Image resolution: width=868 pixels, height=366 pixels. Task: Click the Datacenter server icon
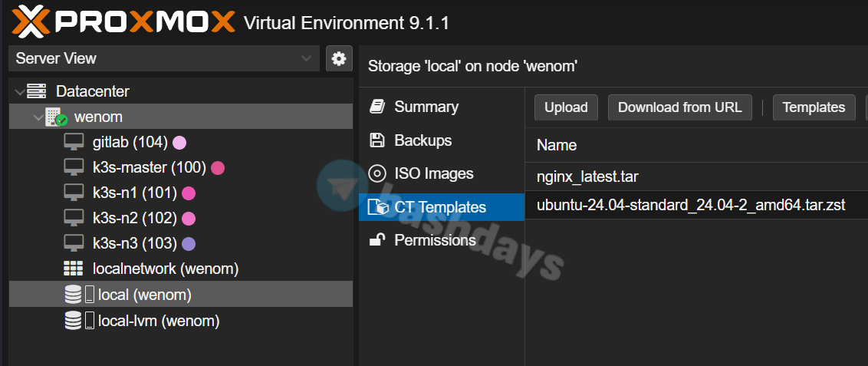[x=36, y=91]
